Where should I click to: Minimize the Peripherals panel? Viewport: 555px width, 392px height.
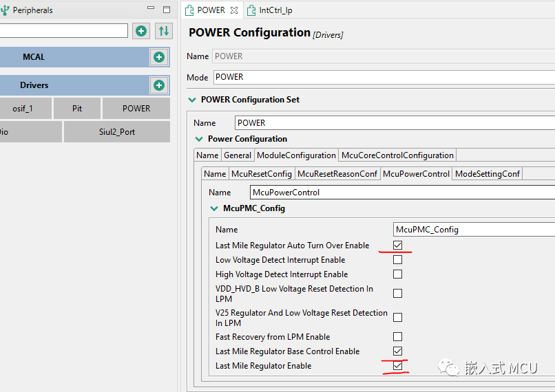tap(151, 10)
